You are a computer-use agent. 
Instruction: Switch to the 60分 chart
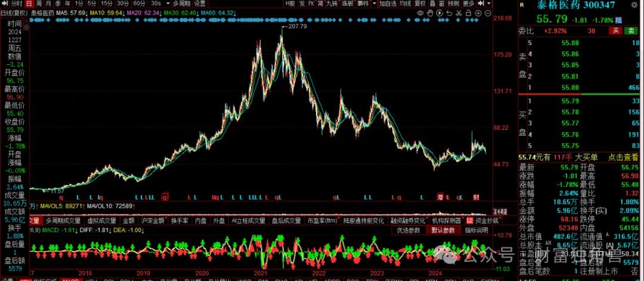(139, 4)
